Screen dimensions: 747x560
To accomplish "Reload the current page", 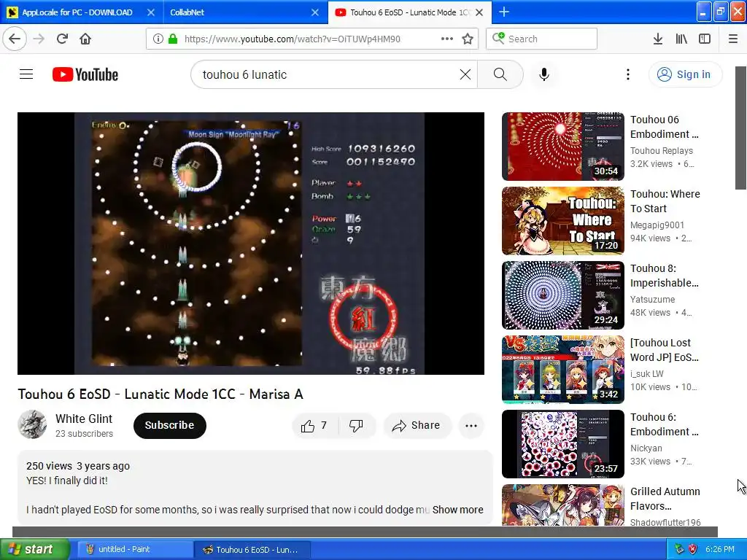I will [62, 39].
